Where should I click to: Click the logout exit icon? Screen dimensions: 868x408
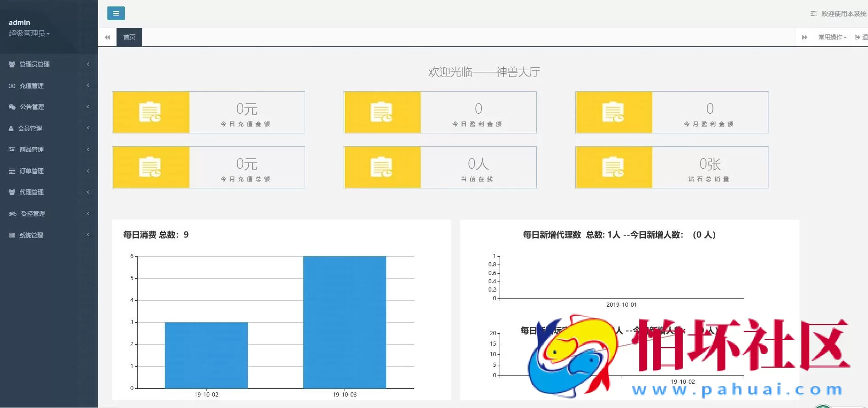(857, 37)
